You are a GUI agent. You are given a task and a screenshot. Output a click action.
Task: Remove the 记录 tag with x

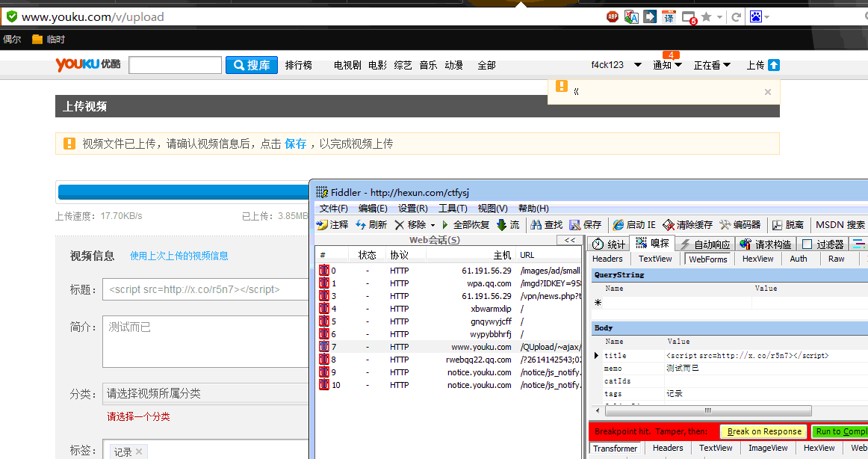(139, 452)
